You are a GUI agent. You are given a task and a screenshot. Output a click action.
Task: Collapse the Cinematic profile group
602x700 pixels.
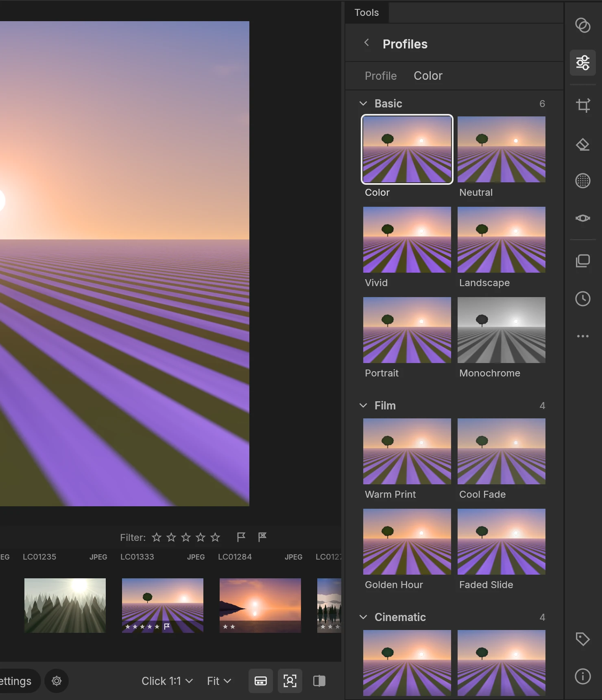pyautogui.click(x=363, y=617)
